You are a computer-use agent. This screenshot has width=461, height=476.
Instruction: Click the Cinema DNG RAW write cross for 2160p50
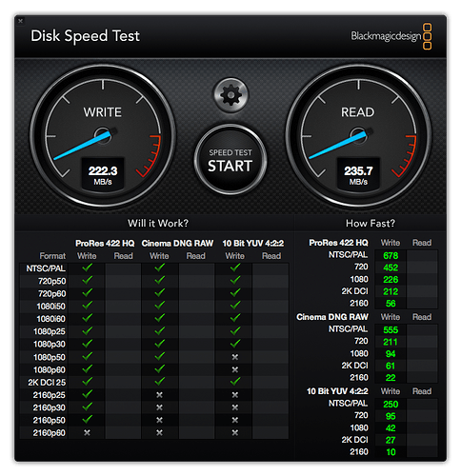[x=159, y=420]
